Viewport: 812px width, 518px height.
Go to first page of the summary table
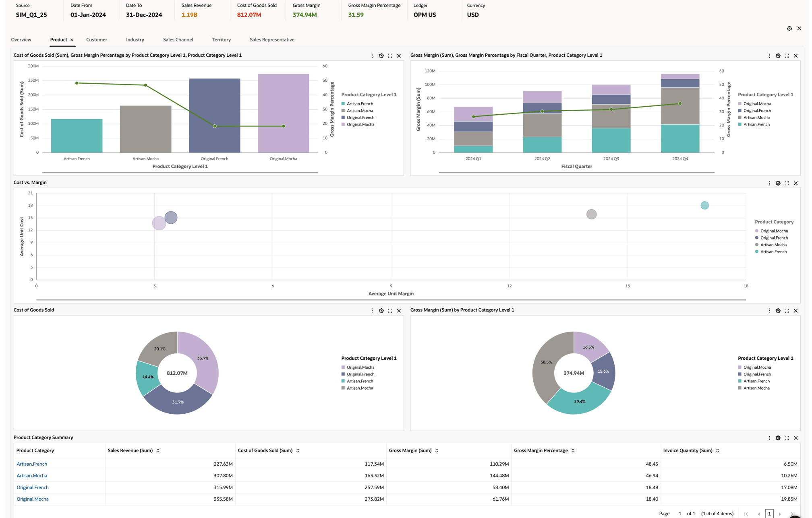746,514
